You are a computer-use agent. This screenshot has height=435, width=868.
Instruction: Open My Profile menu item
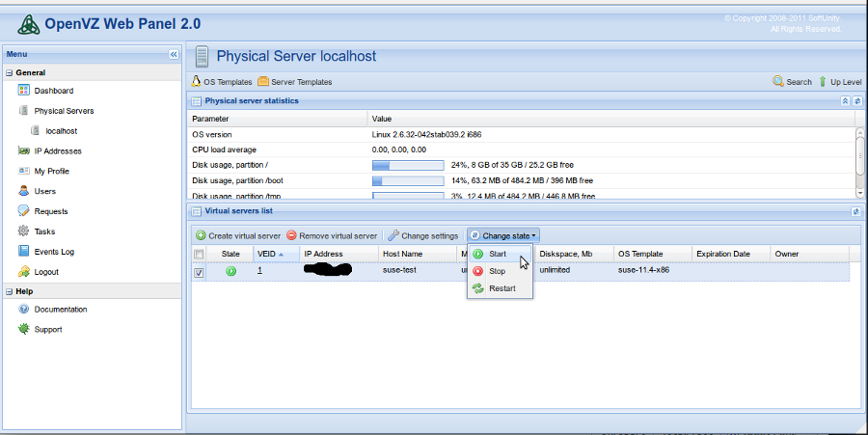tap(51, 172)
